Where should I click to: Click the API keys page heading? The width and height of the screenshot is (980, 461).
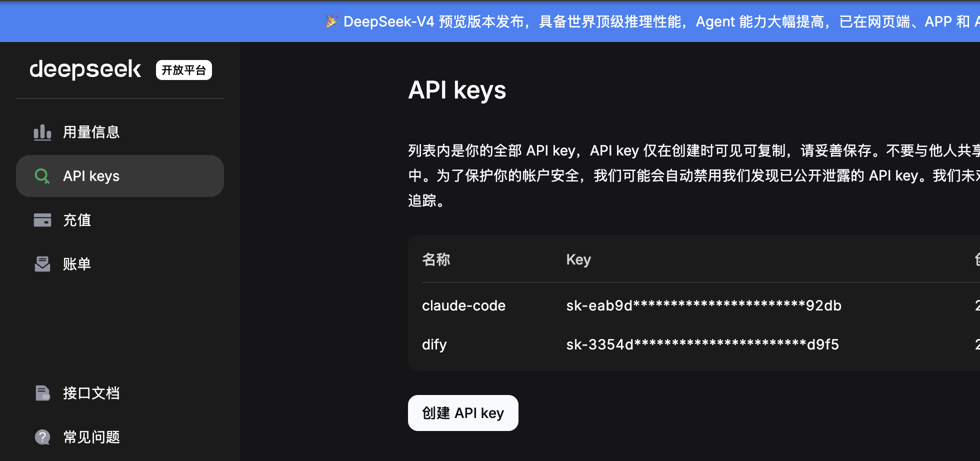coord(457,90)
